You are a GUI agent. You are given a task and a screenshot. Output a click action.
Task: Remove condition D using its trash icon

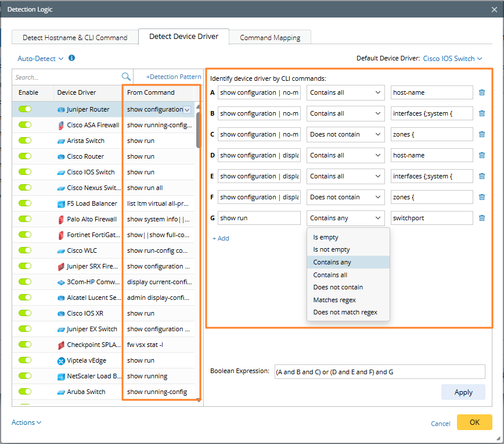click(482, 155)
